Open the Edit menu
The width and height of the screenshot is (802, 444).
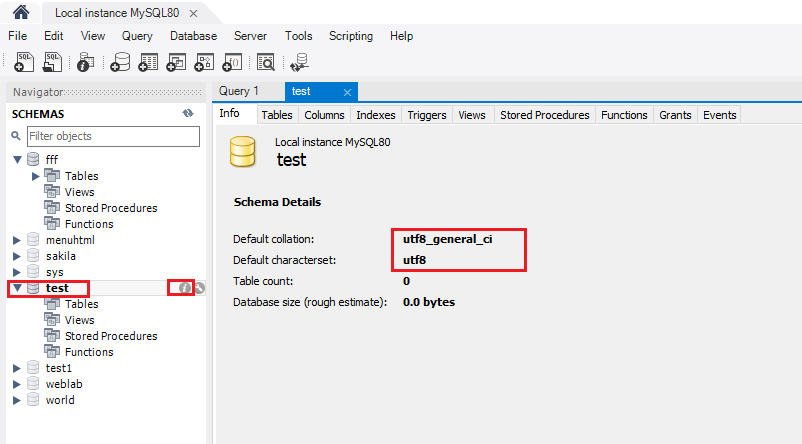pyautogui.click(x=54, y=36)
